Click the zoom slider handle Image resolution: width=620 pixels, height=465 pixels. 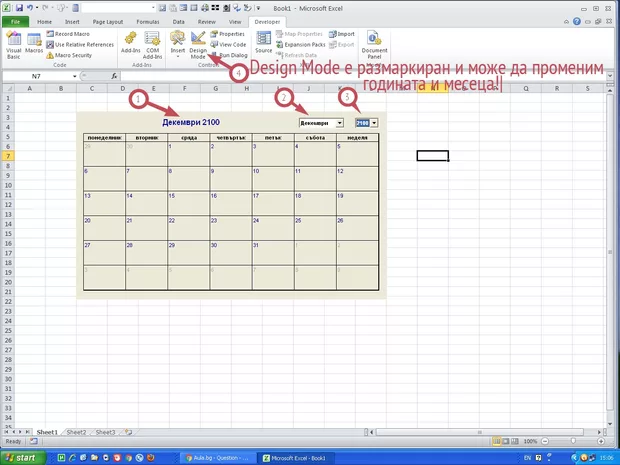573,441
